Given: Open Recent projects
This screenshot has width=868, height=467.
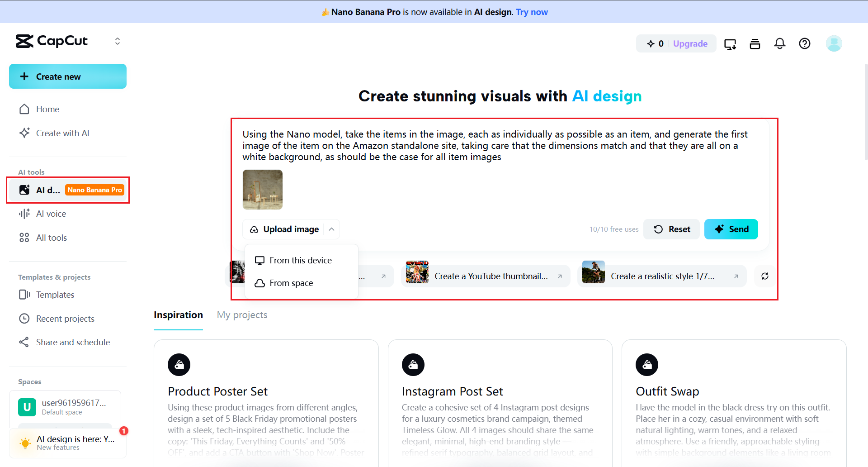Looking at the screenshot, I should [68, 319].
